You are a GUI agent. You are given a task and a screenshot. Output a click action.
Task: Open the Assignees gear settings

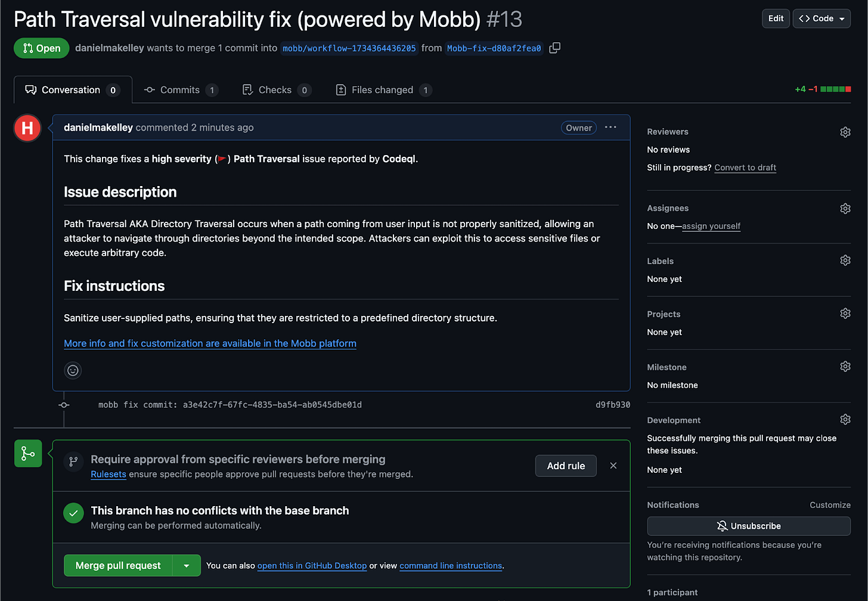pyautogui.click(x=845, y=208)
